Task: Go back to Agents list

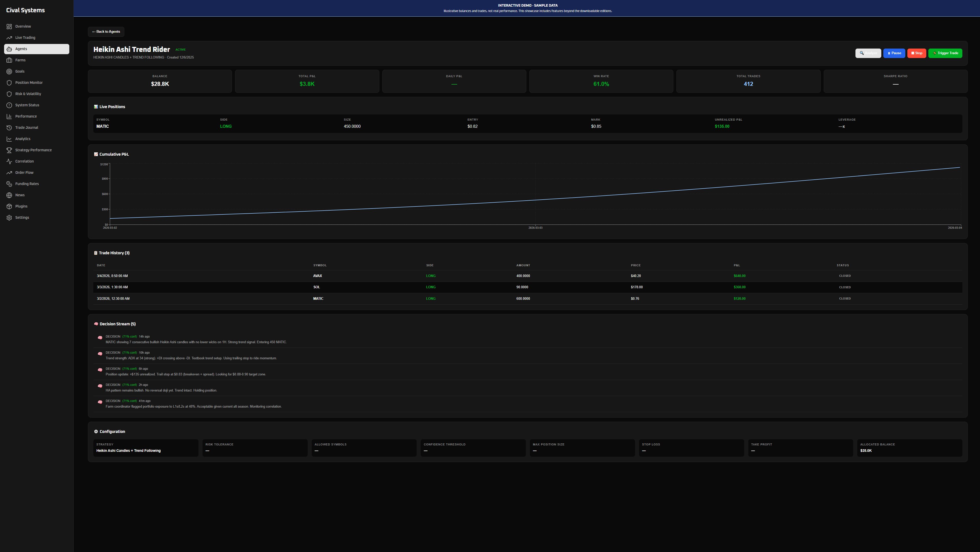Action: (106, 31)
